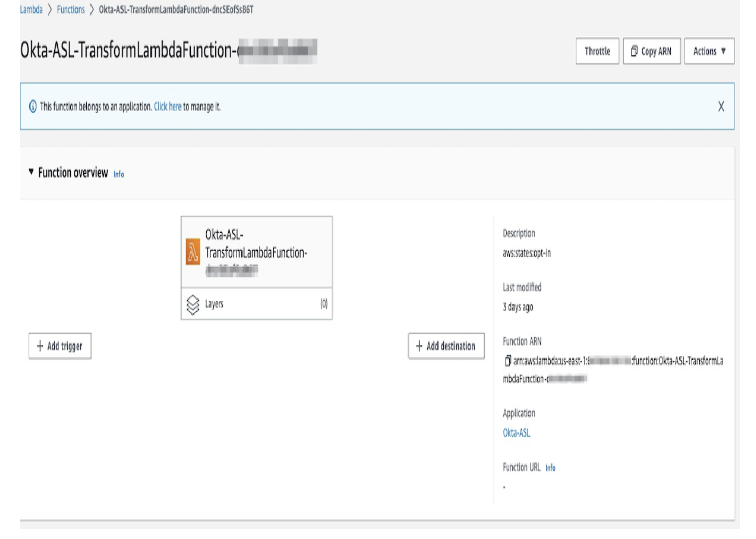Viewport: 756px width, 539px height.
Task: Click the info circle icon in the banner
Action: point(32,107)
